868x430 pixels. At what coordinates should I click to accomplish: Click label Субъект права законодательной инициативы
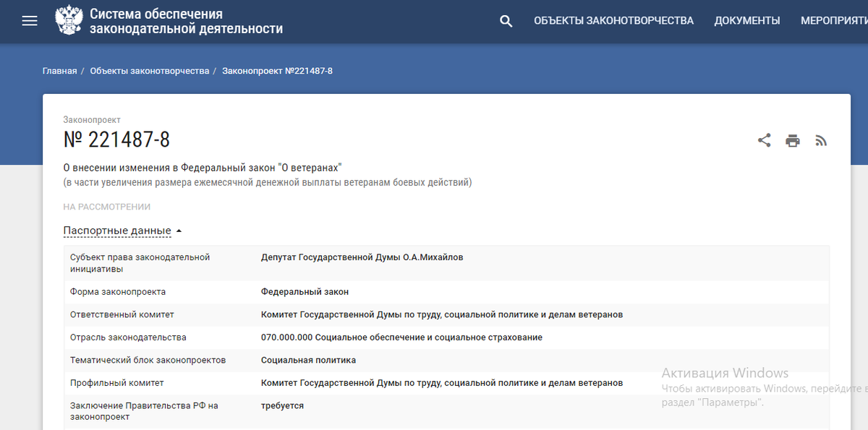[x=140, y=263]
